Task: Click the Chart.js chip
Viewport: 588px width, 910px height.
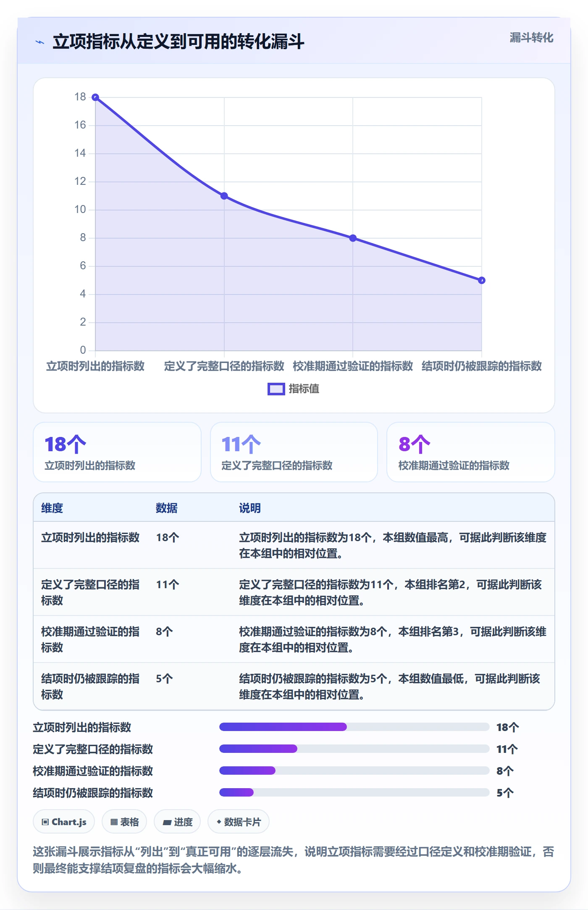Action: (64, 821)
